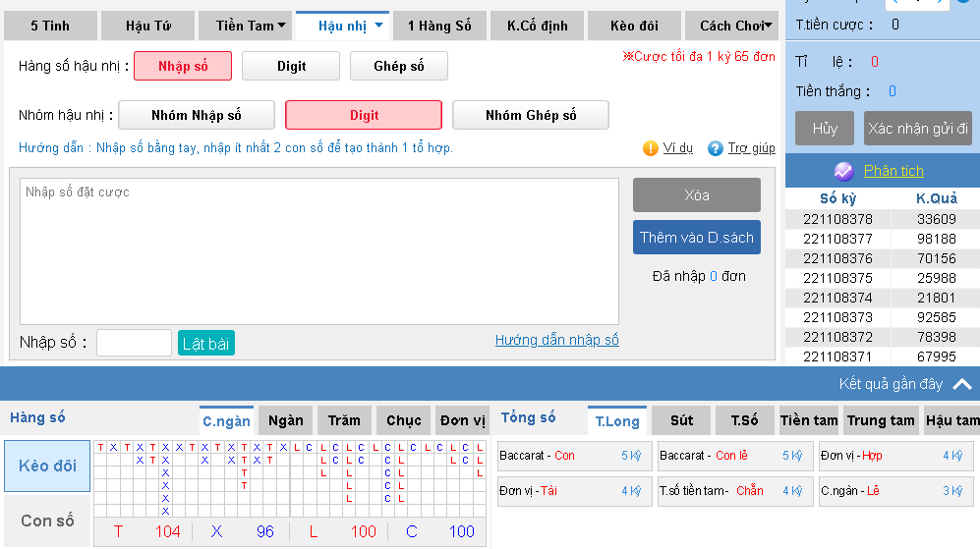Click the Nhập số đặt cược text area
Screen dimensions: 980x549
pyautogui.click(x=319, y=250)
